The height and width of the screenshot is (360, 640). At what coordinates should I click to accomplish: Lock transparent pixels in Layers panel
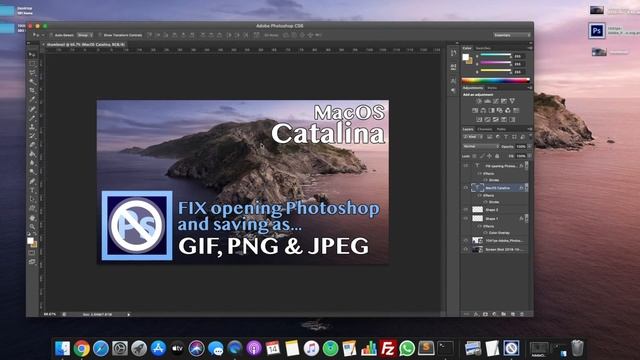(474, 156)
